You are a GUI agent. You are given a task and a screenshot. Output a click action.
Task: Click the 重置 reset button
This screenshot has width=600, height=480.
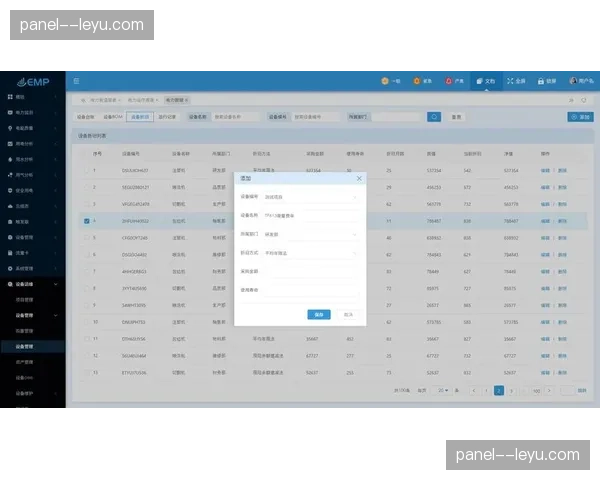pos(456,117)
